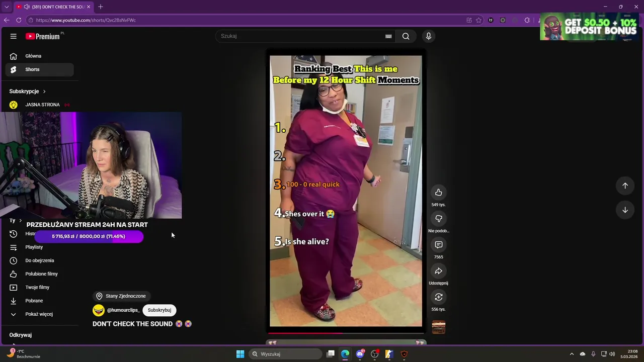The height and width of the screenshot is (362, 644).
Task: Click the @humourclips_ channel avatar
Action: [99, 310]
